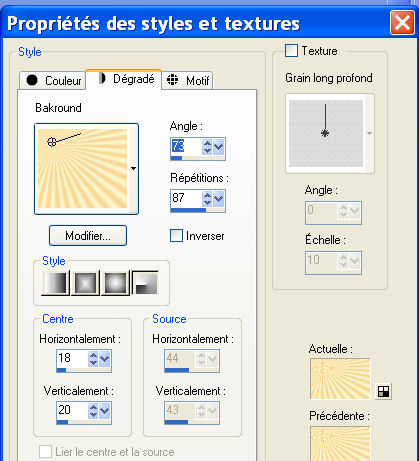The image size is (419, 461).
Task: Expand the Répétitions value dropdown arrow
Action: (219, 199)
